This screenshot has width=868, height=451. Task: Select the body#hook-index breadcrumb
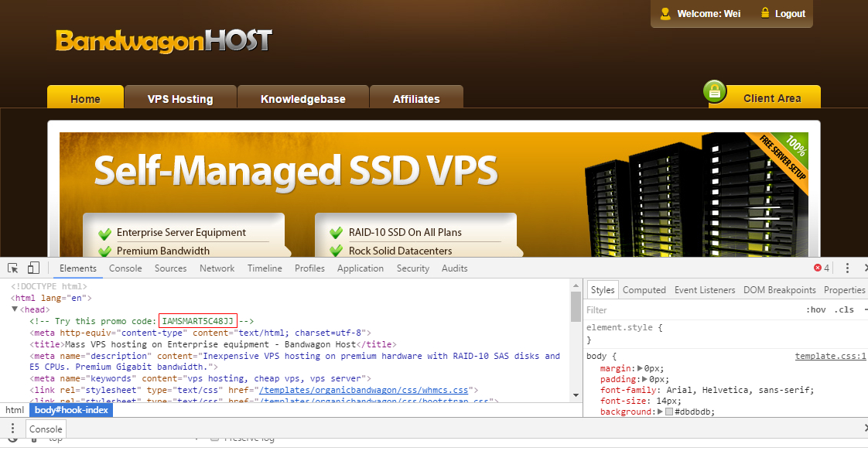point(71,410)
